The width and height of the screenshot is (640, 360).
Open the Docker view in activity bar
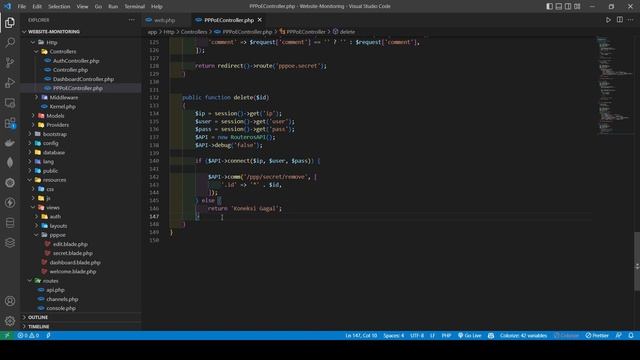click(x=10, y=143)
